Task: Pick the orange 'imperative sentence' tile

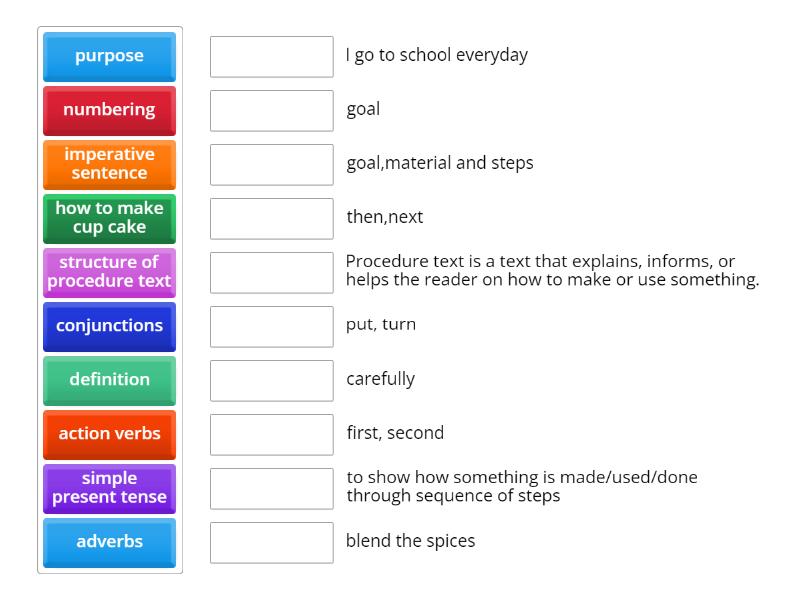Action: 109,164
